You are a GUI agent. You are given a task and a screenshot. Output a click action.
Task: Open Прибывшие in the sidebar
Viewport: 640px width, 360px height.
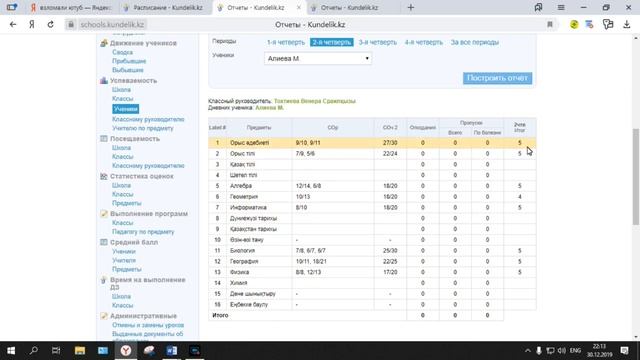[x=129, y=61]
